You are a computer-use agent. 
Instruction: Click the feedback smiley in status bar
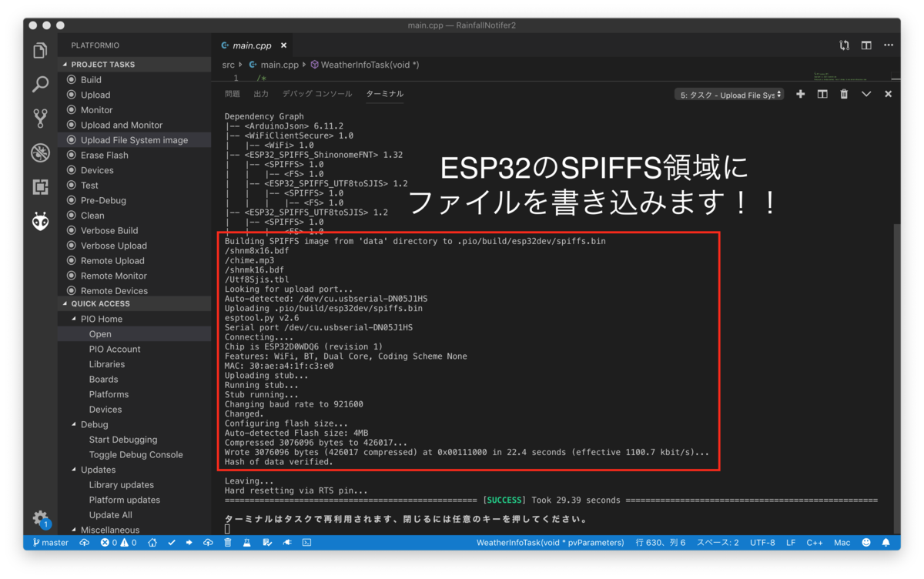(x=866, y=543)
